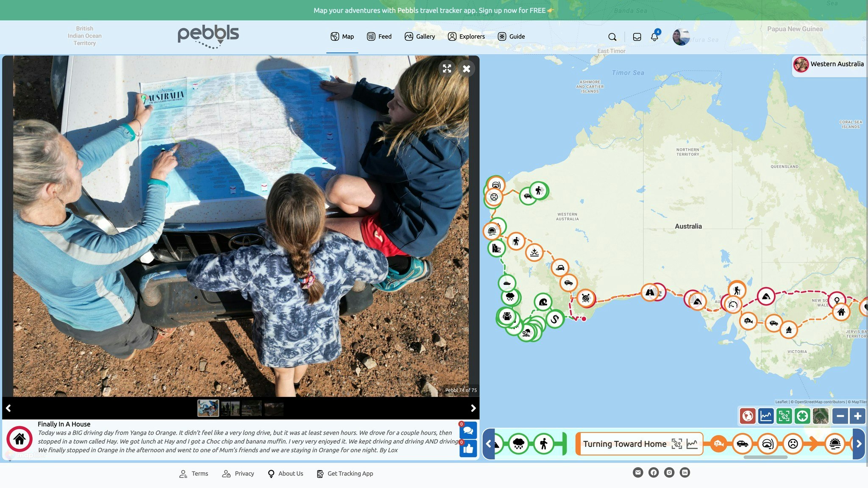Click the sign up FREE banner
Image resolution: width=868 pixels, height=488 pixels.
[x=434, y=10]
